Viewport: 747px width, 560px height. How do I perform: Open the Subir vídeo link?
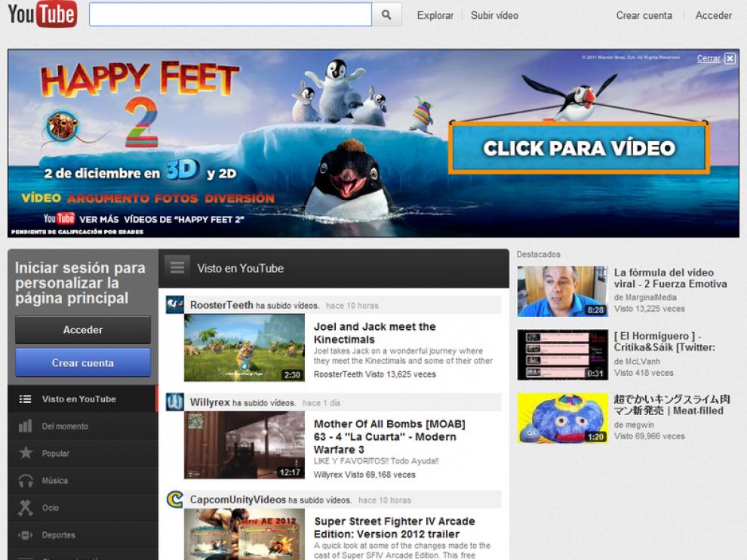(494, 15)
